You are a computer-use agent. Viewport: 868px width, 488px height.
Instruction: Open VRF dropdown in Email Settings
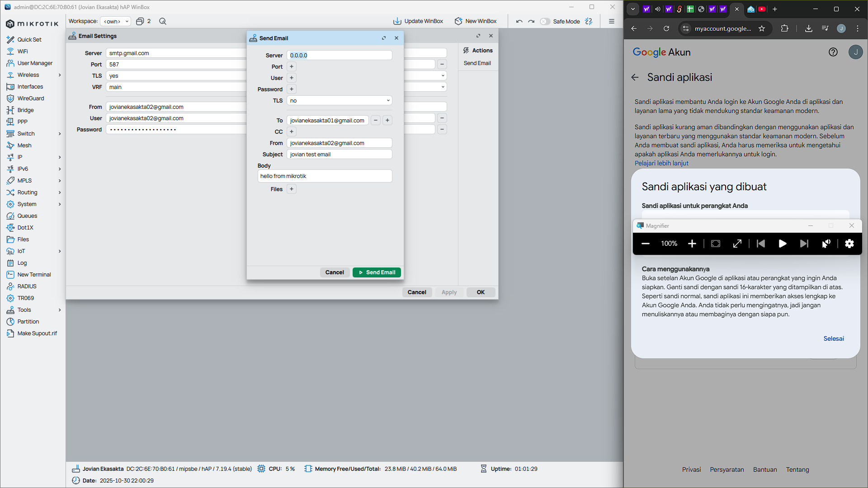443,87
